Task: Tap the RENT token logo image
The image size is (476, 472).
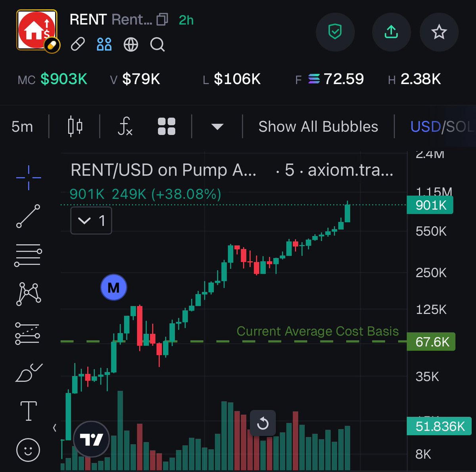Action: [37, 30]
